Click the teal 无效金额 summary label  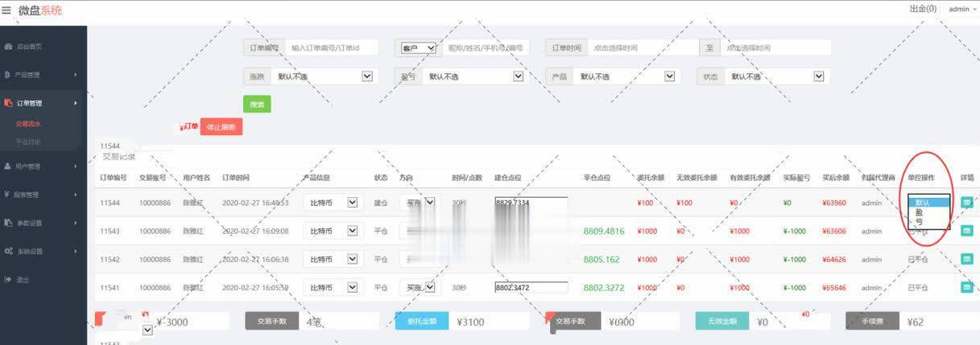pos(722,321)
